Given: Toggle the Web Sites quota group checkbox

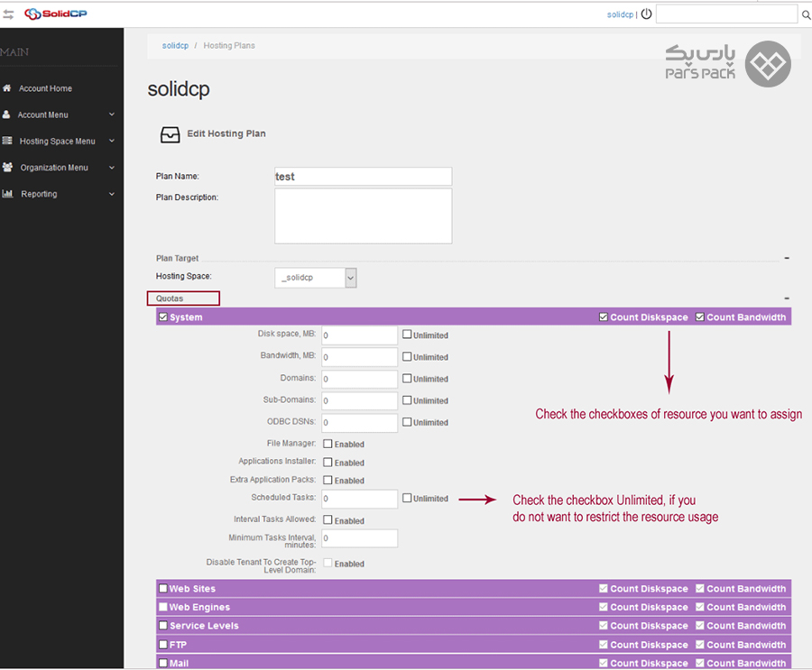Looking at the screenshot, I should (x=163, y=588).
